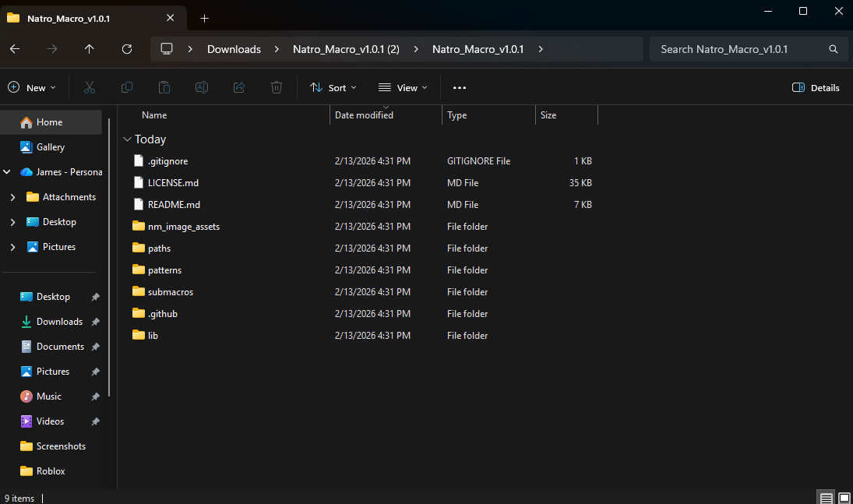
Task: Switch to large thumbnails view in status bar
Action: point(844,498)
